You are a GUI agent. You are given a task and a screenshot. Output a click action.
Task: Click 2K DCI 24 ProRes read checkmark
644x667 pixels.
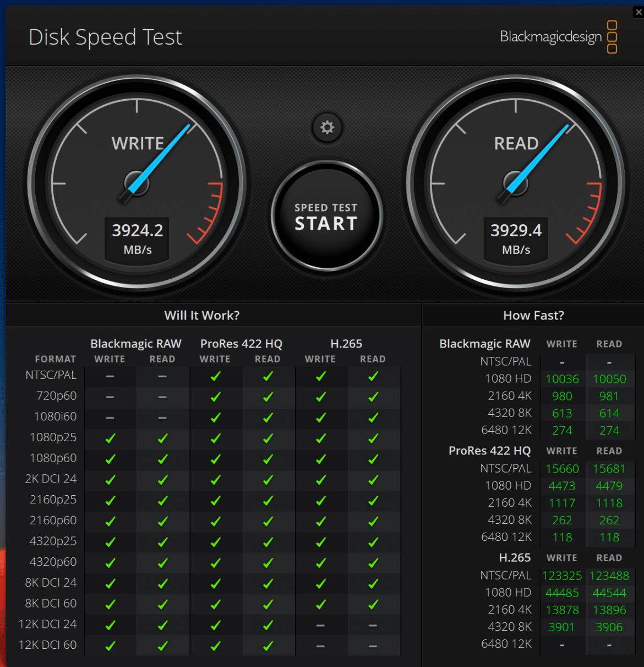268,480
